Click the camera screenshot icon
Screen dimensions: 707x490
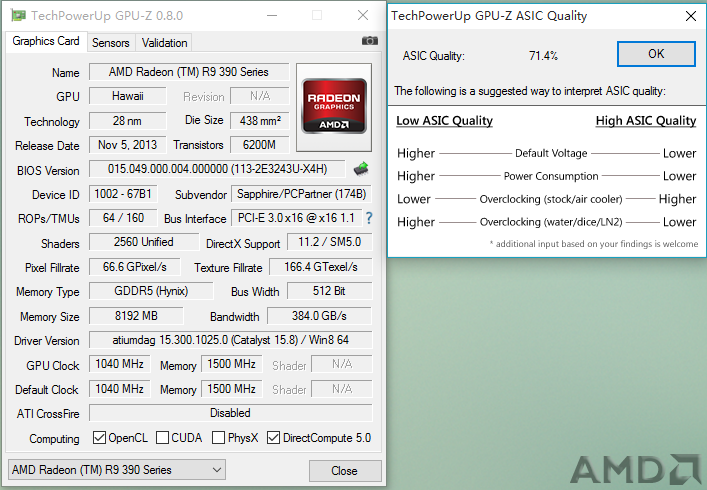[x=370, y=41]
